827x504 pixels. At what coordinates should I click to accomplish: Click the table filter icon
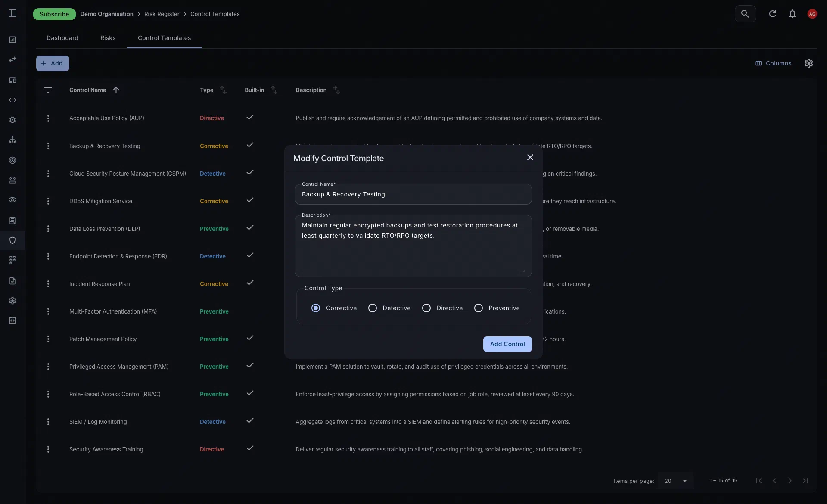coord(48,90)
